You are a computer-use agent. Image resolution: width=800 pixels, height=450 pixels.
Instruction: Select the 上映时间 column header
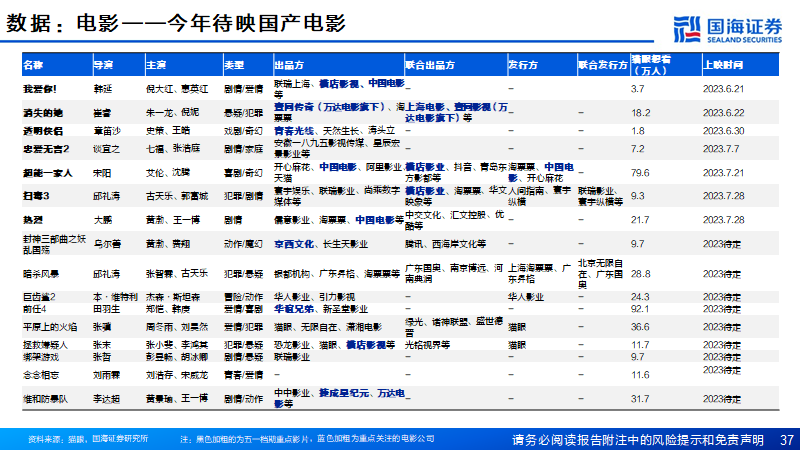coord(723,65)
